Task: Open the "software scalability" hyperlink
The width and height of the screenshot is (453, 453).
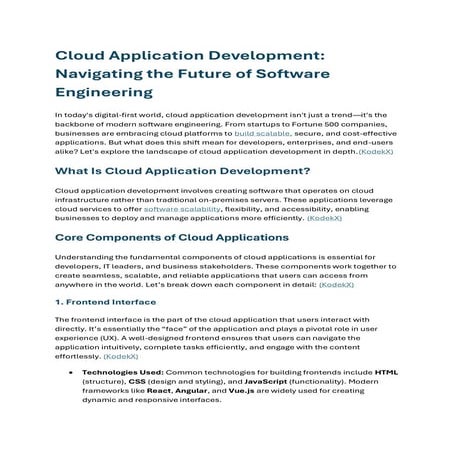Action: coord(182,209)
